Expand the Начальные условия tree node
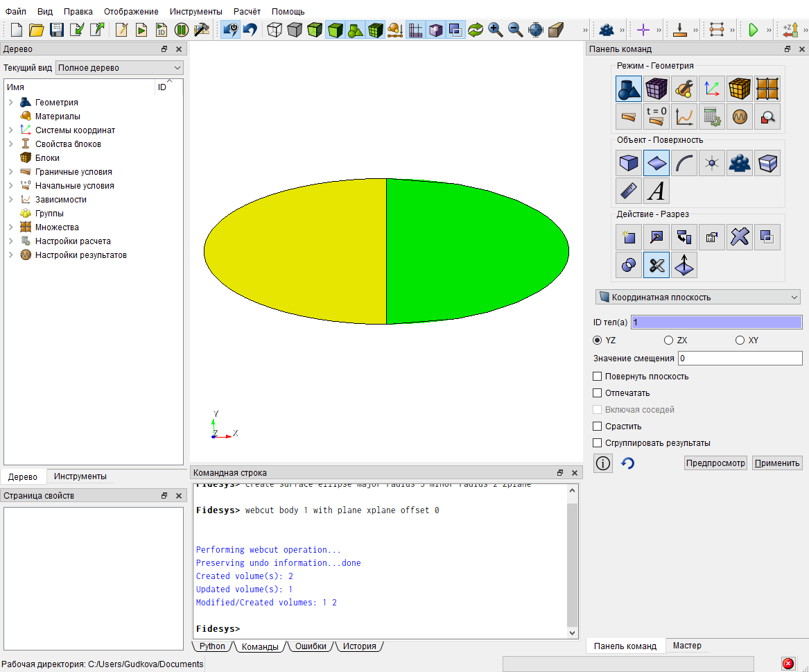 pyautogui.click(x=11, y=186)
